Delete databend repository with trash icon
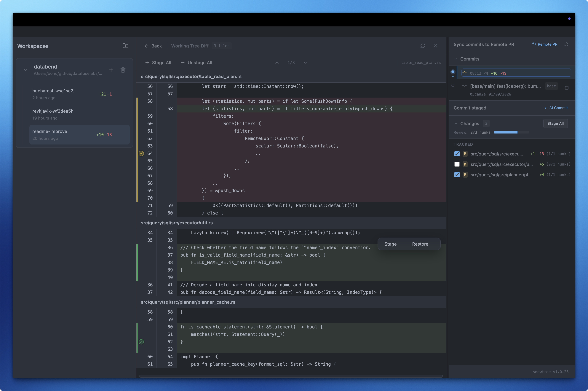The height and width of the screenshot is (391, 588). [x=123, y=70]
